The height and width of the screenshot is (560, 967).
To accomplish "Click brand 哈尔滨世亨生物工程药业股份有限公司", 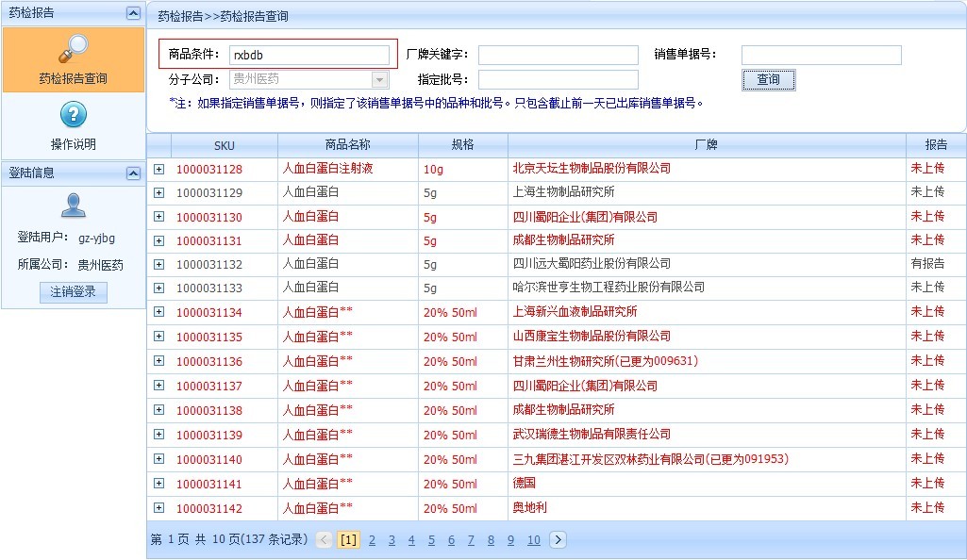I will coord(609,288).
